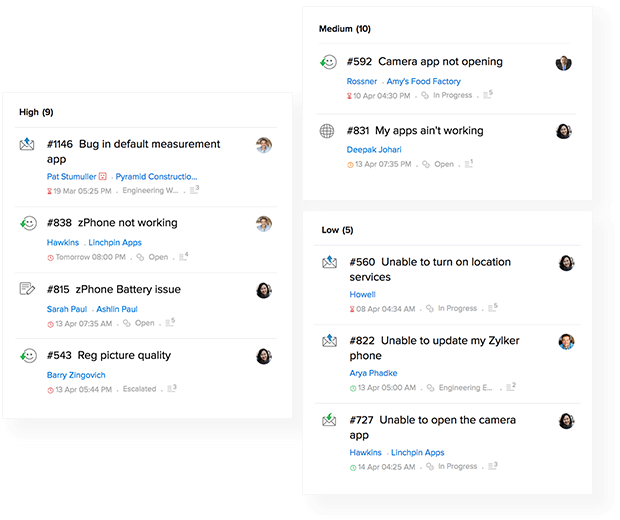620x520 pixels.
Task: Click overdue hourglass icon on ticket #1146
Action: [49, 191]
